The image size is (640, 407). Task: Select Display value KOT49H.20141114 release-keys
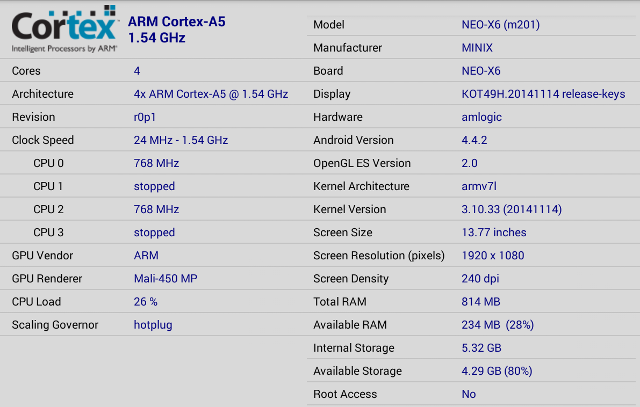[543, 94]
